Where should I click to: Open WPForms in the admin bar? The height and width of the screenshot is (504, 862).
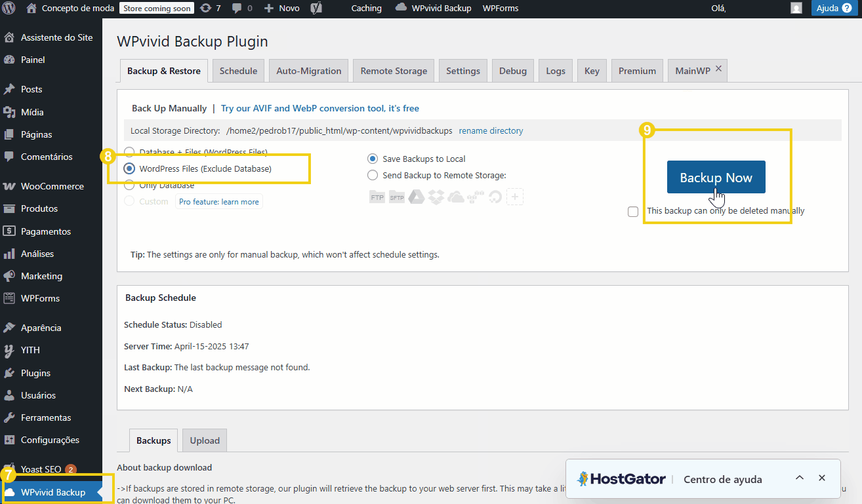[x=500, y=8]
